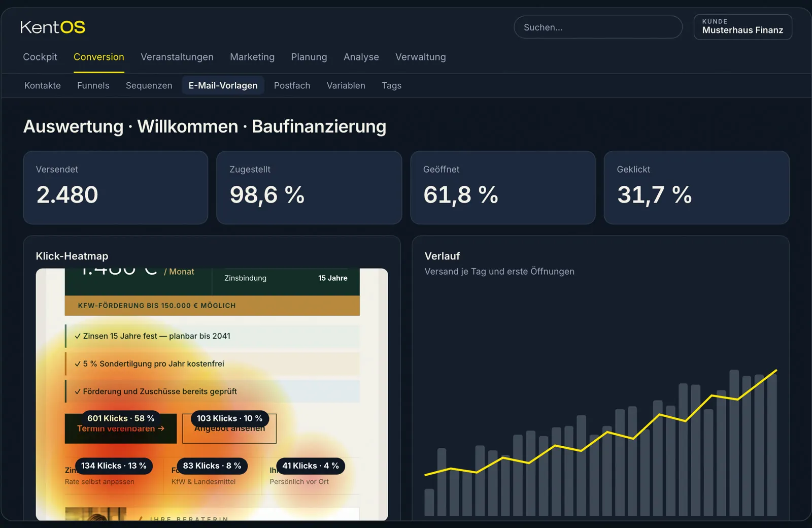The image size is (812, 528).
Task: Click the 'Rate selbst anpassen' link text
Action: 99,482
